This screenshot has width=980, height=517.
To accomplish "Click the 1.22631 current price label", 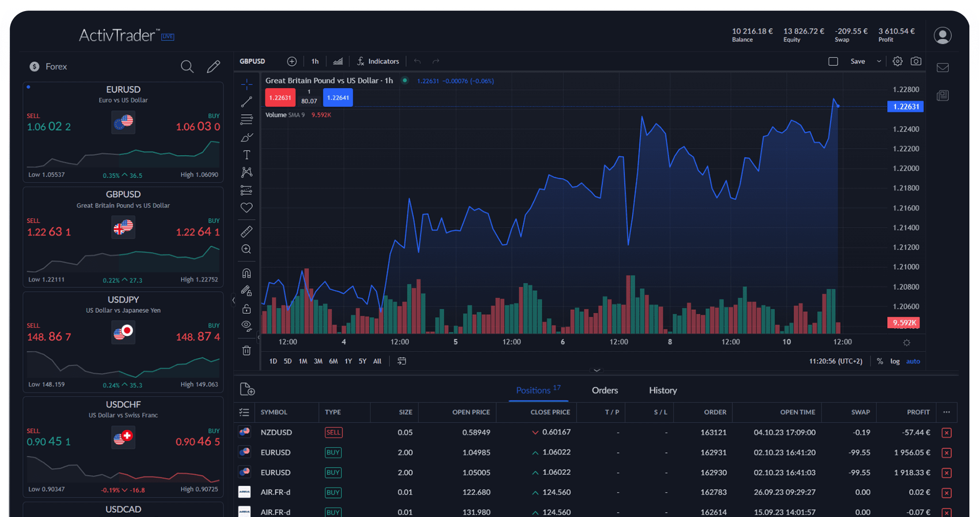I will pyautogui.click(x=905, y=106).
